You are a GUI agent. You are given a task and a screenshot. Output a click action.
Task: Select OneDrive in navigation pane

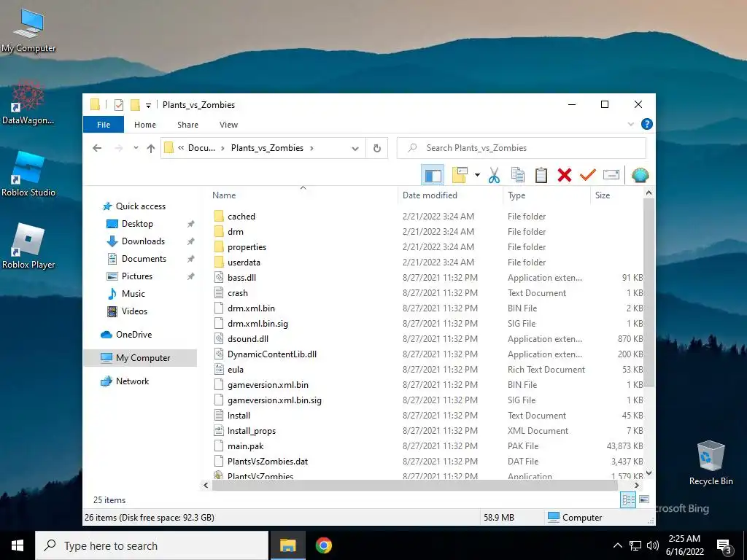click(x=134, y=334)
